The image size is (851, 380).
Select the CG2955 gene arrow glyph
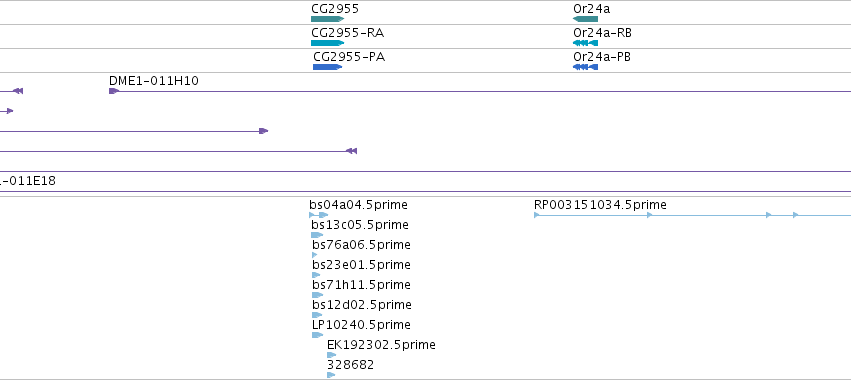[327, 19]
